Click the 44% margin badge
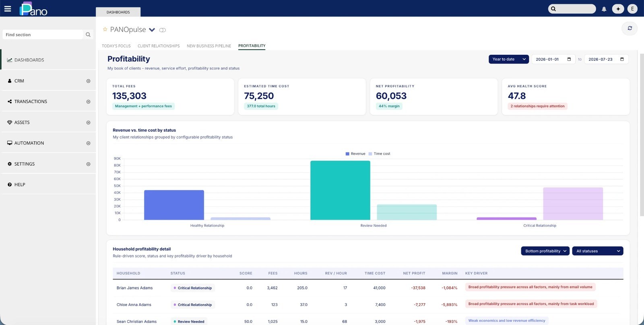This screenshot has height=325, width=644. (x=389, y=106)
